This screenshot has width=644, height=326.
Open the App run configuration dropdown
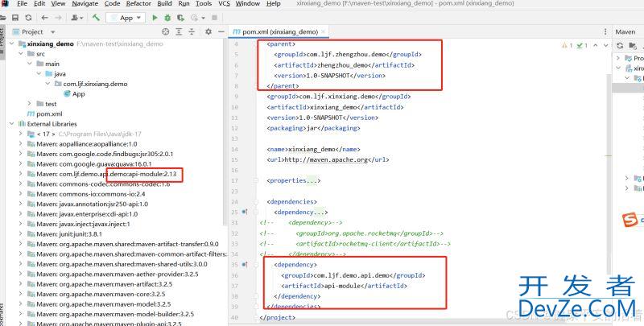[x=126, y=18]
